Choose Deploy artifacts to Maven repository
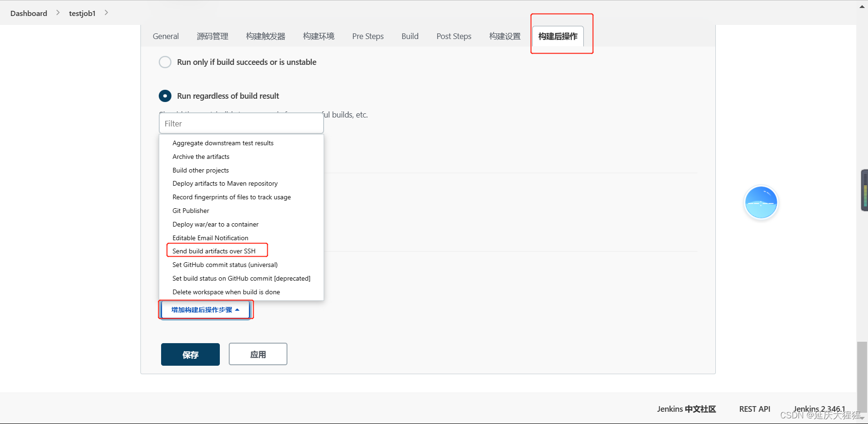Image resolution: width=868 pixels, height=424 pixels. tap(225, 183)
